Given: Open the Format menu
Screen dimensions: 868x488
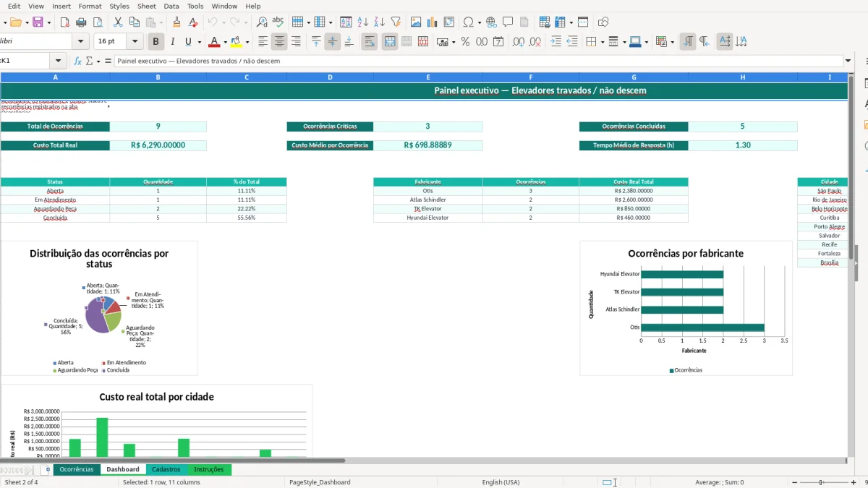Looking at the screenshot, I should coord(90,6).
